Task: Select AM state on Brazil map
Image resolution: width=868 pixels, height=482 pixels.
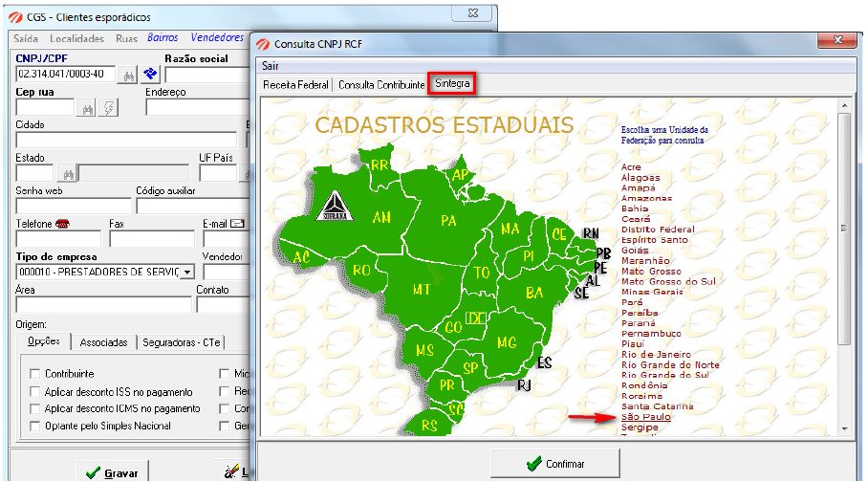Action: pyautogui.click(x=381, y=217)
